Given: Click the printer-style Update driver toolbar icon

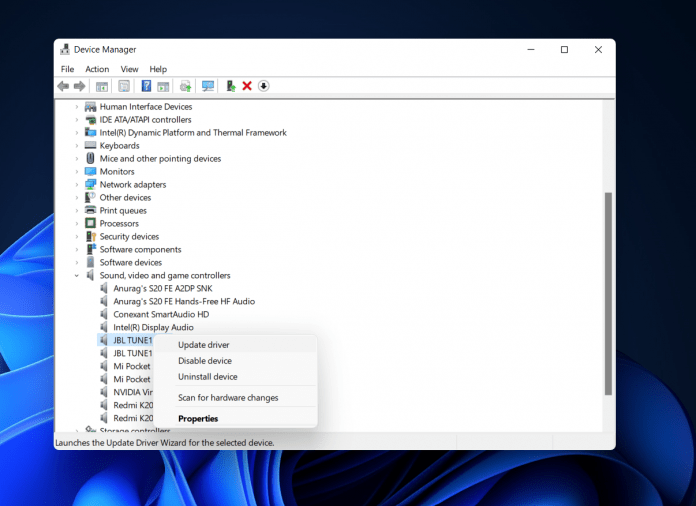Looking at the screenshot, I should coord(186,86).
